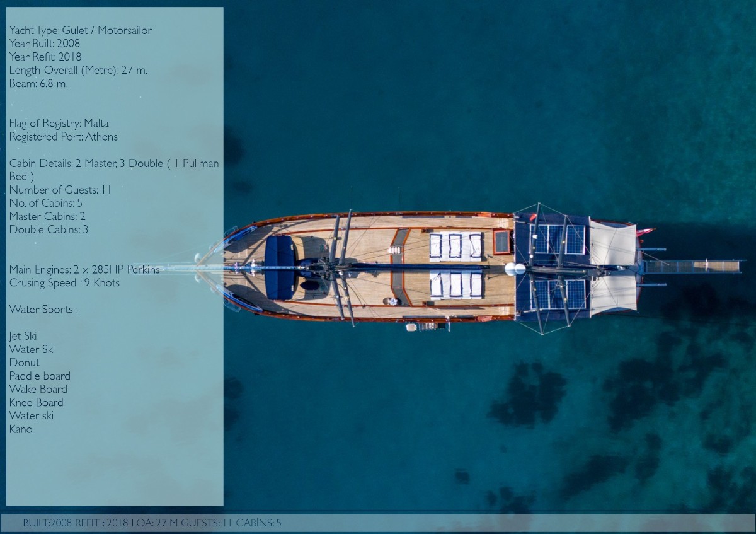Image resolution: width=756 pixels, height=534 pixels.
Task: Select the 'Number of Guests: 11' text
Action: 60,189
